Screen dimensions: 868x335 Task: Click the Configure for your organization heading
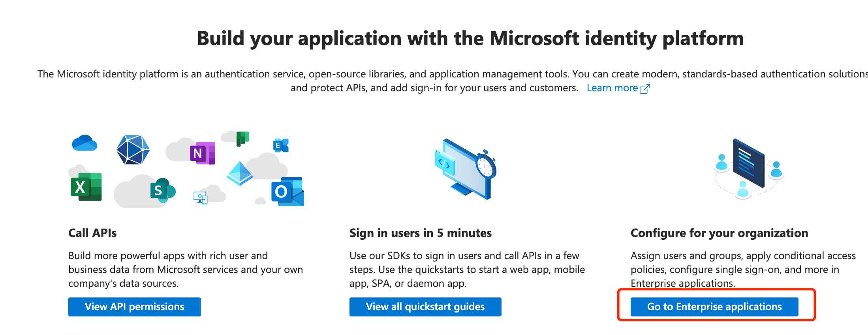(719, 233)
